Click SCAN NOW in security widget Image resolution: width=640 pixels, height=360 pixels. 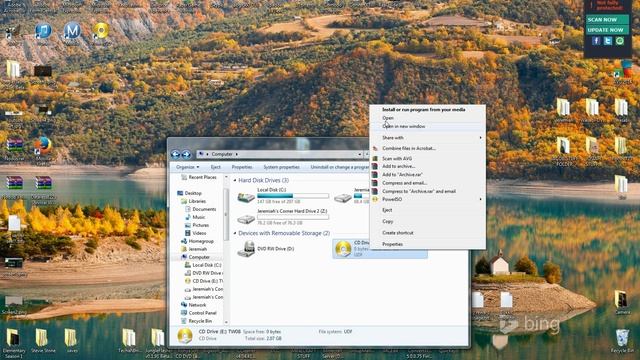tap(607, 20)
